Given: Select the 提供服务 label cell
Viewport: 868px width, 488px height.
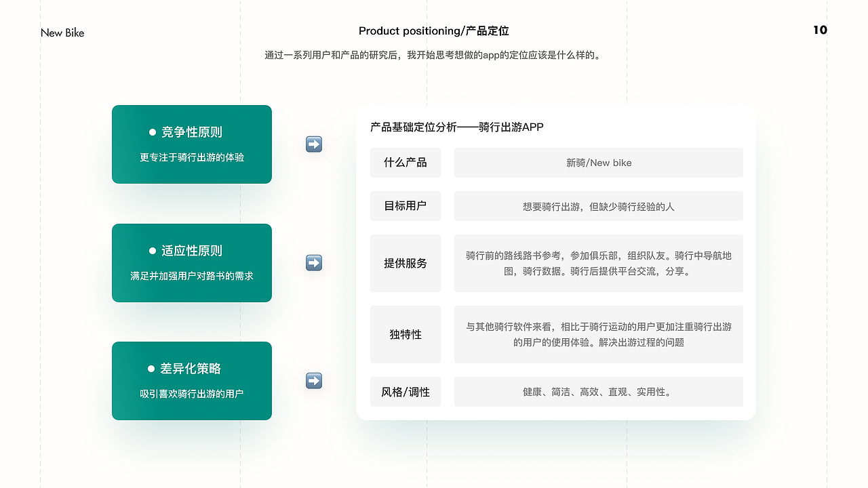Looking at the screenshot, I should click(406, 263).
